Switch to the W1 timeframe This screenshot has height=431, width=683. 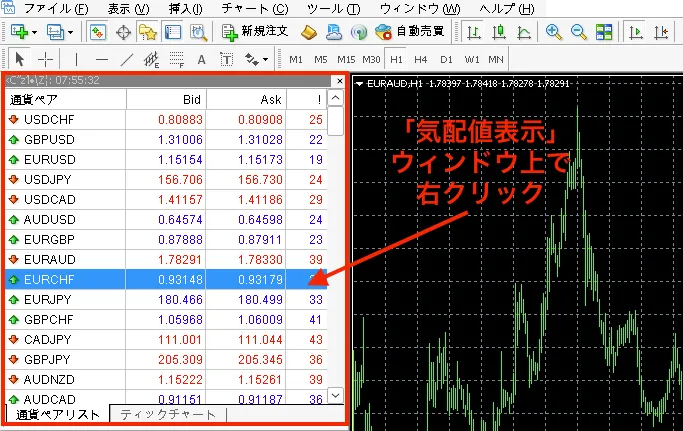coord(472,59)
